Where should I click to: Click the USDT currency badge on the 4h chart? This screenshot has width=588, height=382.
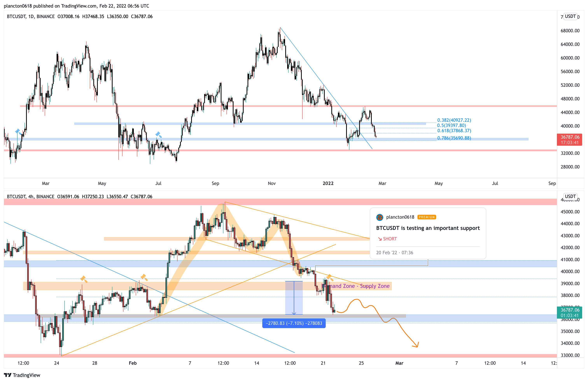[570, 196]
